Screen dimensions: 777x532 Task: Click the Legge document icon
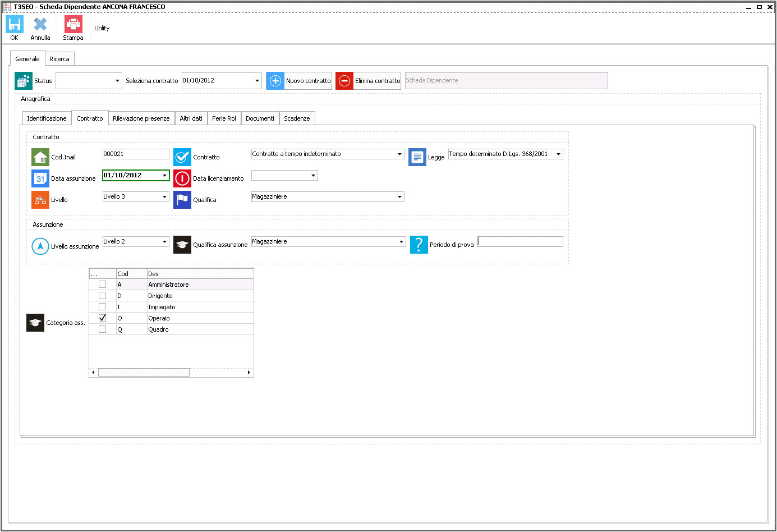(417, 157)
